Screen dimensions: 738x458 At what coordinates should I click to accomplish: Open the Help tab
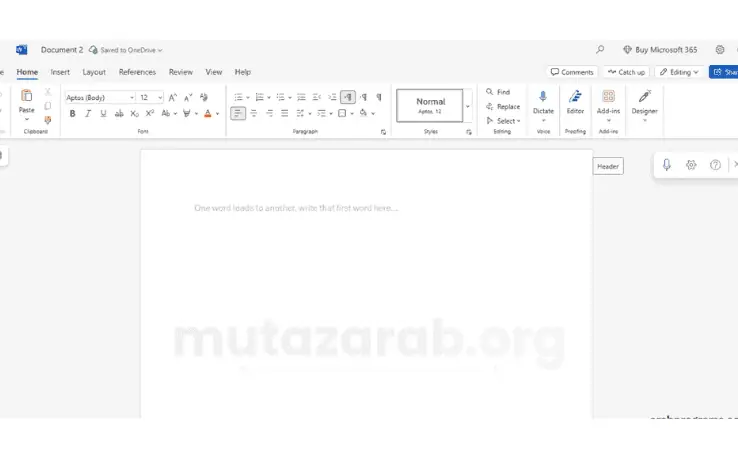242,72
